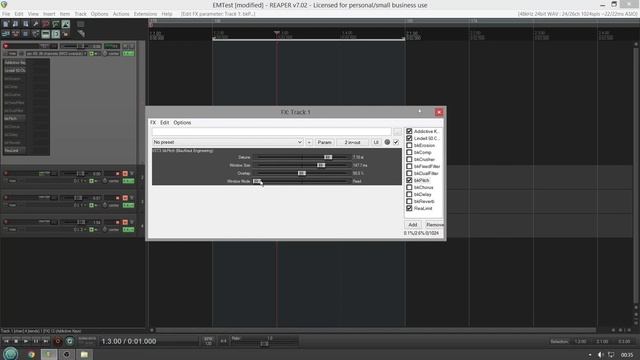640x360 pixels.
Task: Click the Window Size slider handle
Action: coord(321,165)
